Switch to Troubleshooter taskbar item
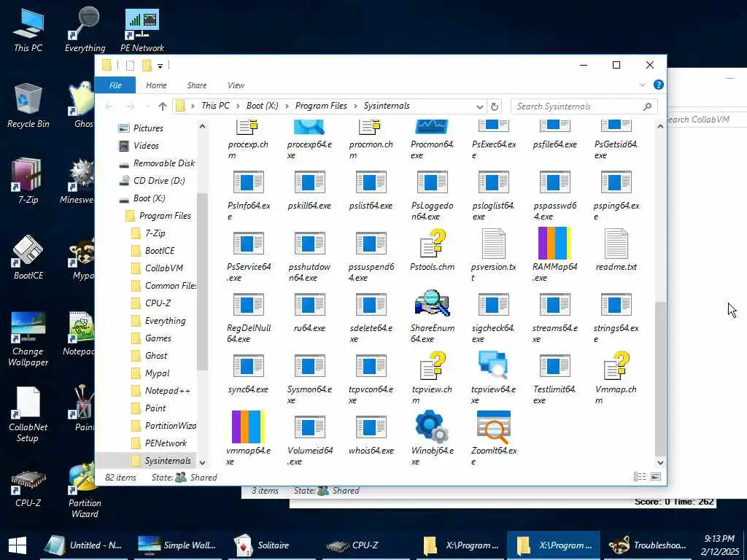 point(649,545)
